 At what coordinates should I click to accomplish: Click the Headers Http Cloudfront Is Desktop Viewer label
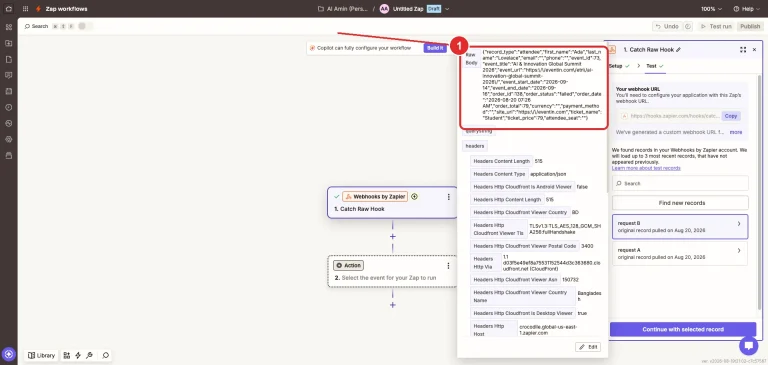[523, 313]
